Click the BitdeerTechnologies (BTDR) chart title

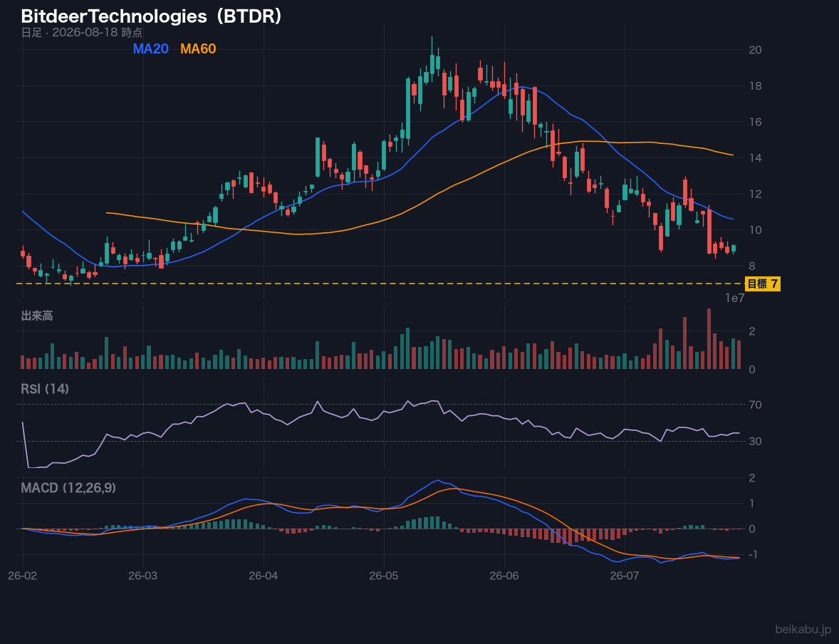[151, 16]
